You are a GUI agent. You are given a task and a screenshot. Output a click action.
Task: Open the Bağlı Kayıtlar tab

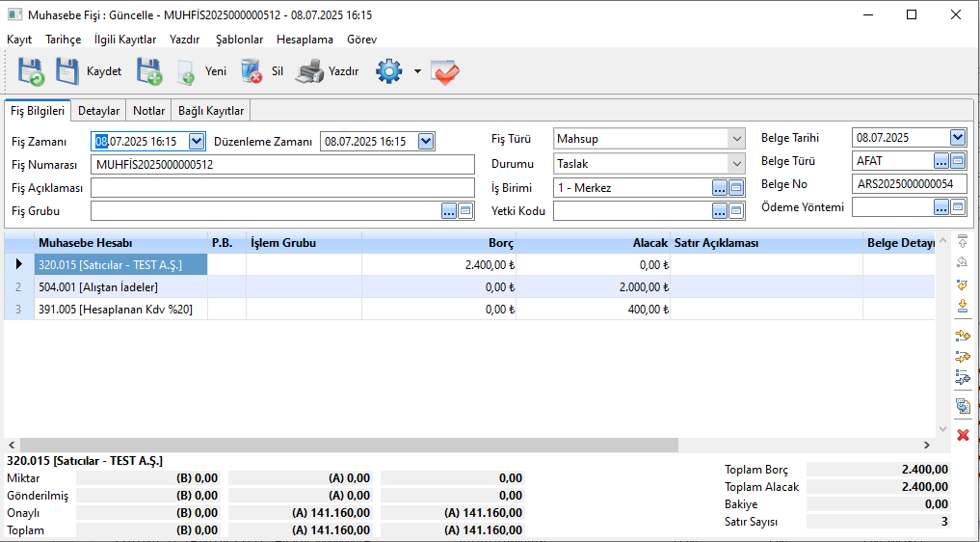(211, 111)
